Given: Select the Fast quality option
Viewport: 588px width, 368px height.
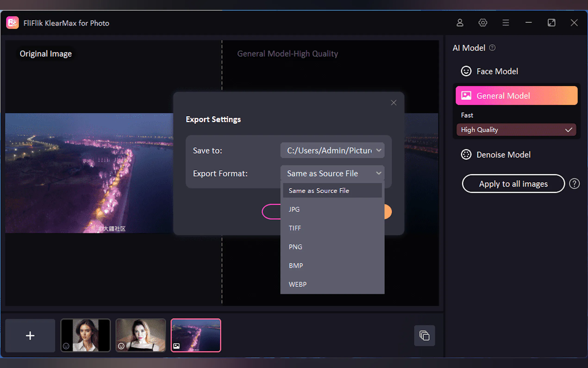Looking at the screenshot, I should coord(467,115).
